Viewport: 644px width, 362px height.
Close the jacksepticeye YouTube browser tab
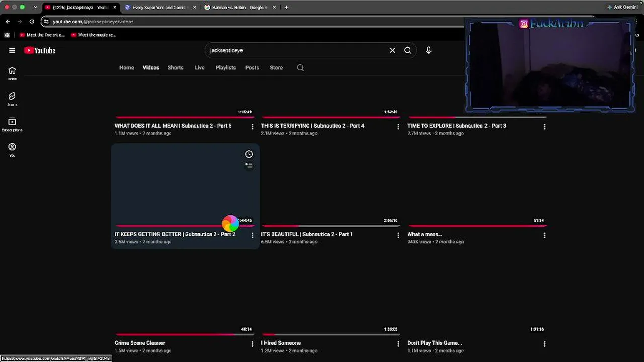pyautogui.click(x=115, y=7)
